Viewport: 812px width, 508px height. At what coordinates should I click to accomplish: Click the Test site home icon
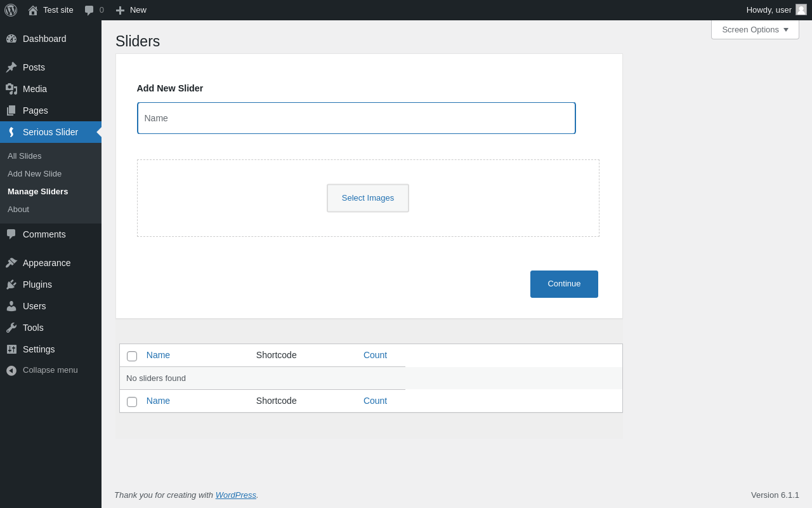(33, 10)
